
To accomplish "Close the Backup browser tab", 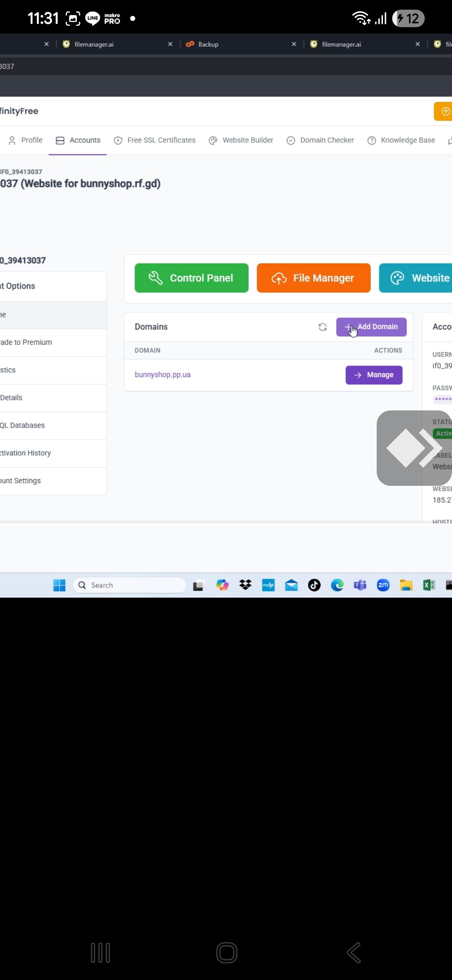I will click(x=294, y=44).
